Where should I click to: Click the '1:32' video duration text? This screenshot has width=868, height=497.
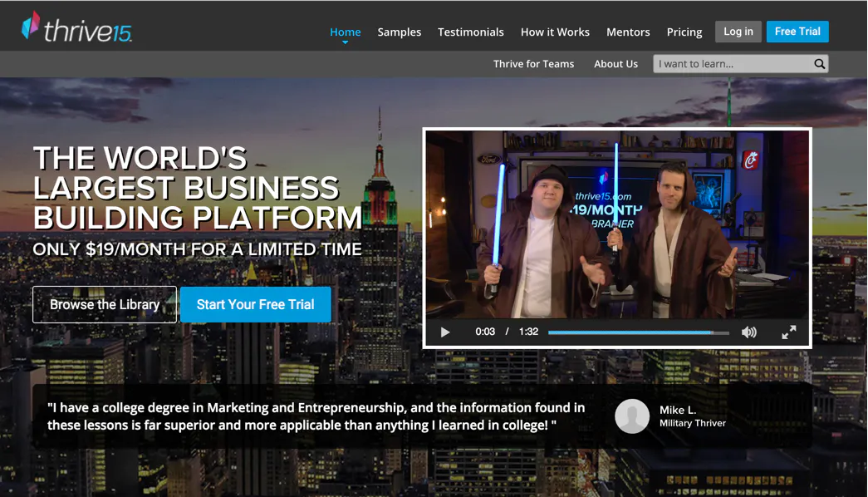click(x=528, y=332)
